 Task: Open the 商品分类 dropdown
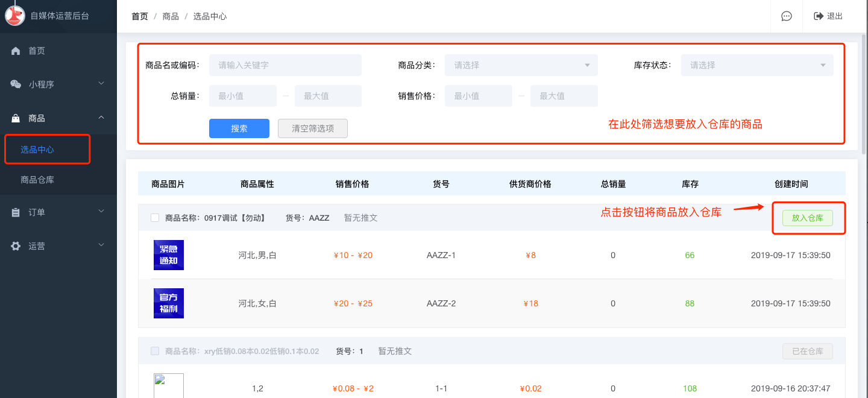pos(521,65)
